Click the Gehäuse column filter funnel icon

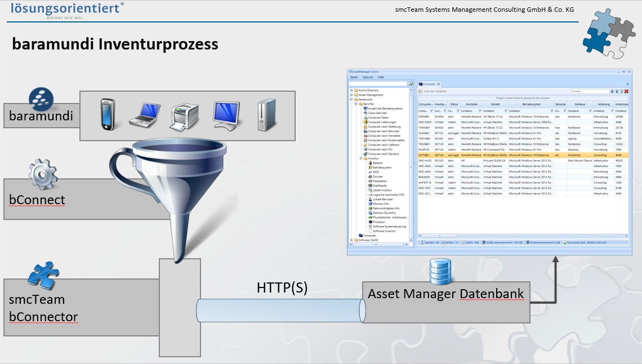coord(590,111)
